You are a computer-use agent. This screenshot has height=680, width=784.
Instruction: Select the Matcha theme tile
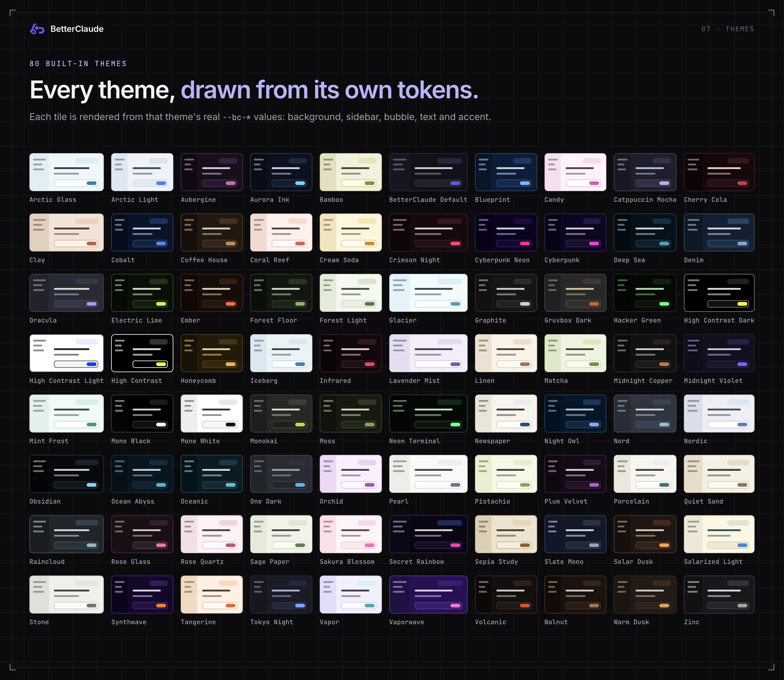(x=575, y=353)
